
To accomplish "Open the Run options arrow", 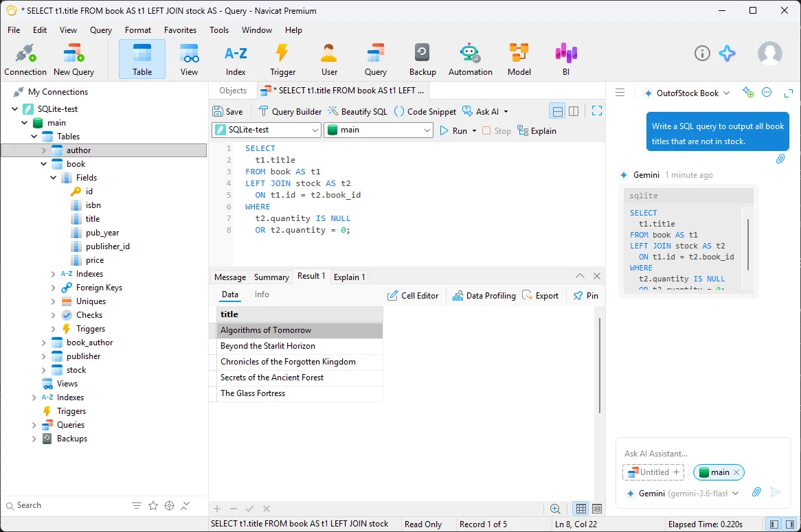I will (x=474, y=130).
